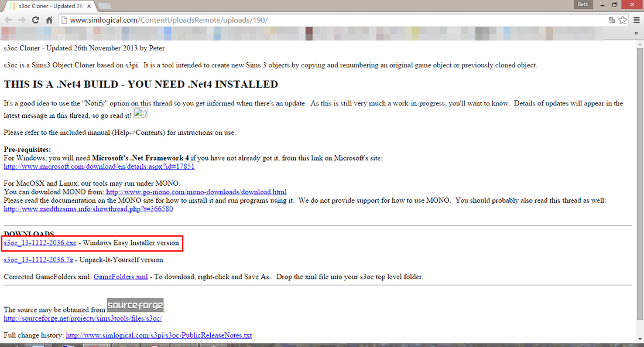This screenshot has height=347, width=644.
Task: Show hidden bookmarks with the chevron
Action: (636, 33)
